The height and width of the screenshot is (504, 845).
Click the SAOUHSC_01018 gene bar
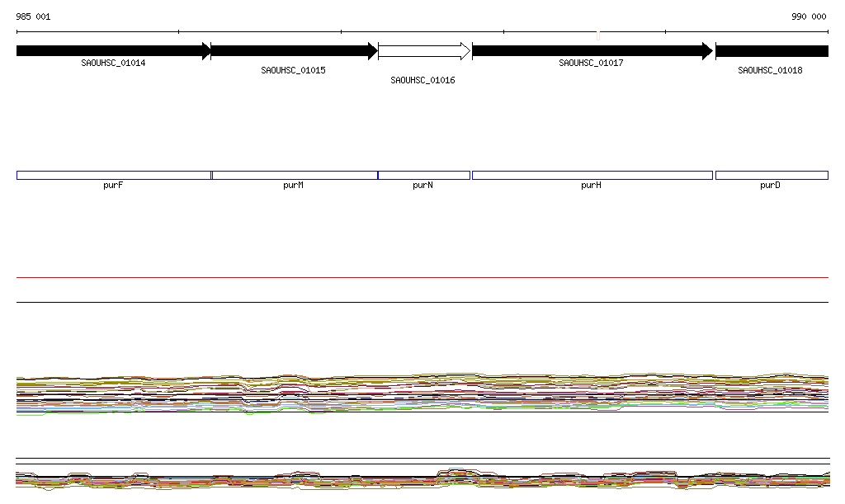pos(772,51)
